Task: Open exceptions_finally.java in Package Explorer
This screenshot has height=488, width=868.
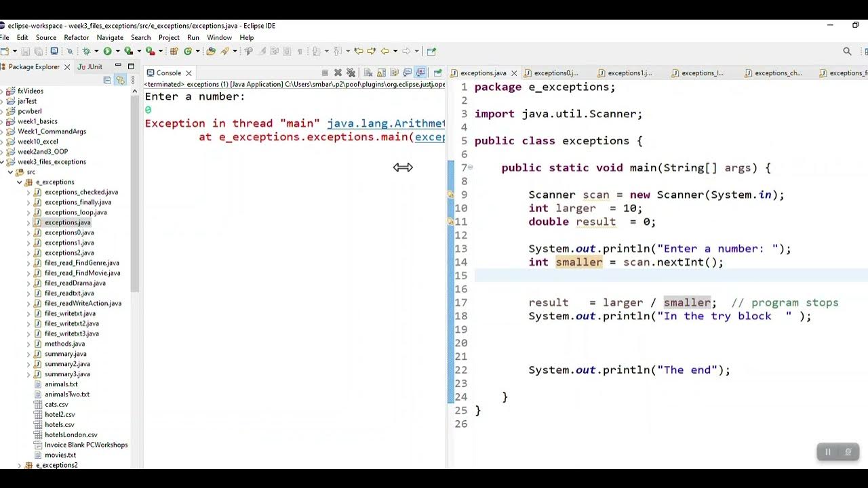Action: (x=78, y=202)
